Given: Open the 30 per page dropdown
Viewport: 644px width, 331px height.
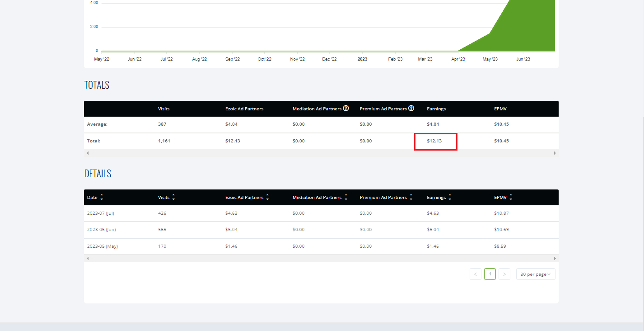Looking at the screenshot, I should (536, 274).
